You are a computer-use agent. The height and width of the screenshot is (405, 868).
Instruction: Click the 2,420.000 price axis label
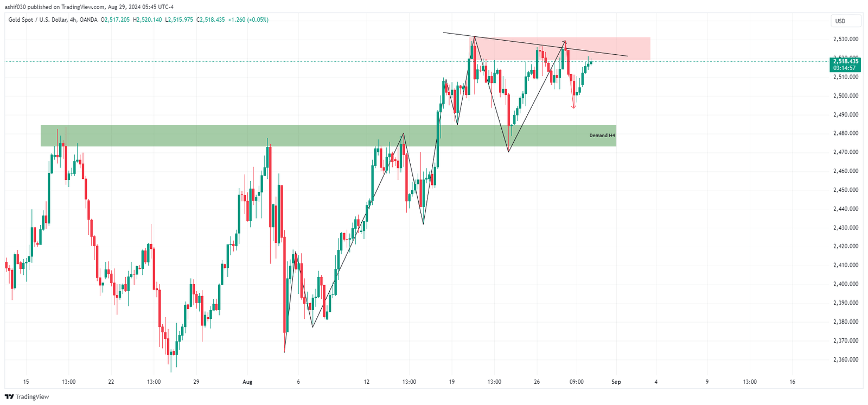click(x=845, y=246)
